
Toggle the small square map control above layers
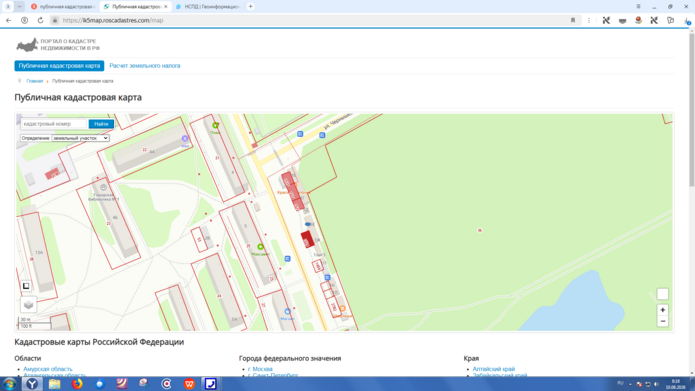26,286
